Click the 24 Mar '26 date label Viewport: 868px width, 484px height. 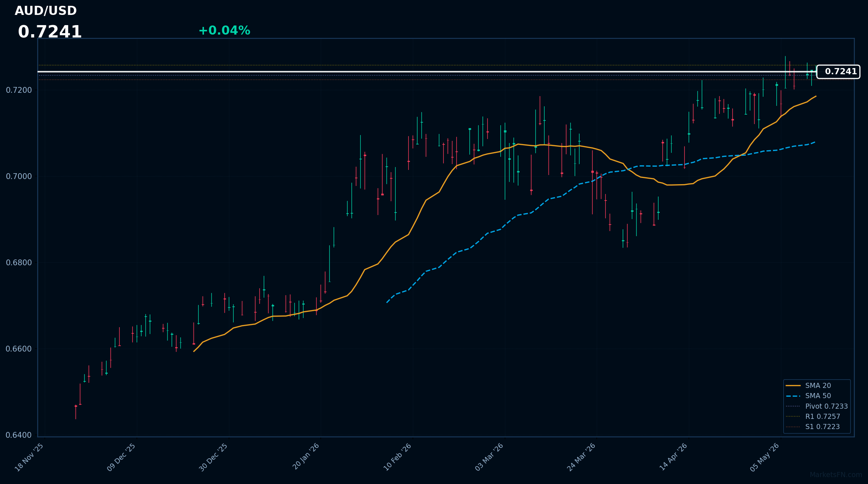click(x=581, y=457)
